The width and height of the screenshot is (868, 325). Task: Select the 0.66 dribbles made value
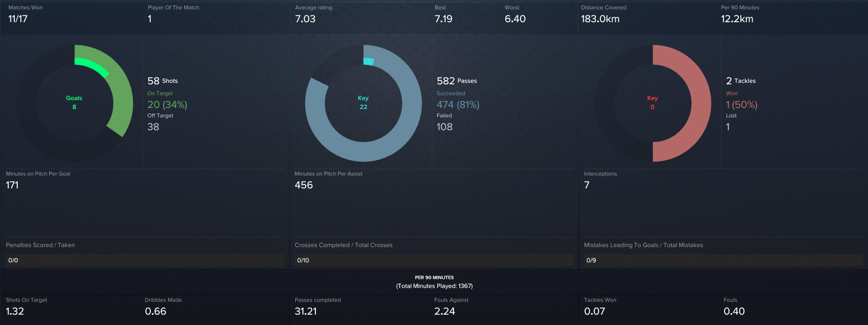[x=156, y=311]
